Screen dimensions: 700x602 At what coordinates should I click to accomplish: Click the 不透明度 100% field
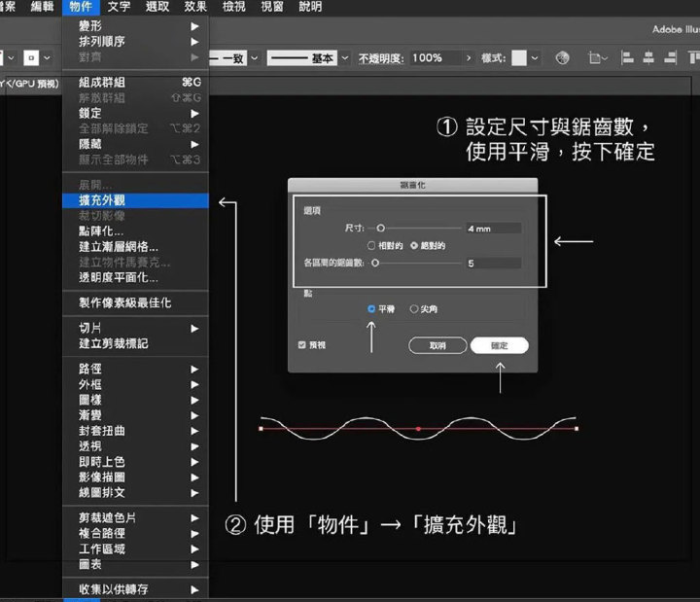point(436,58)
